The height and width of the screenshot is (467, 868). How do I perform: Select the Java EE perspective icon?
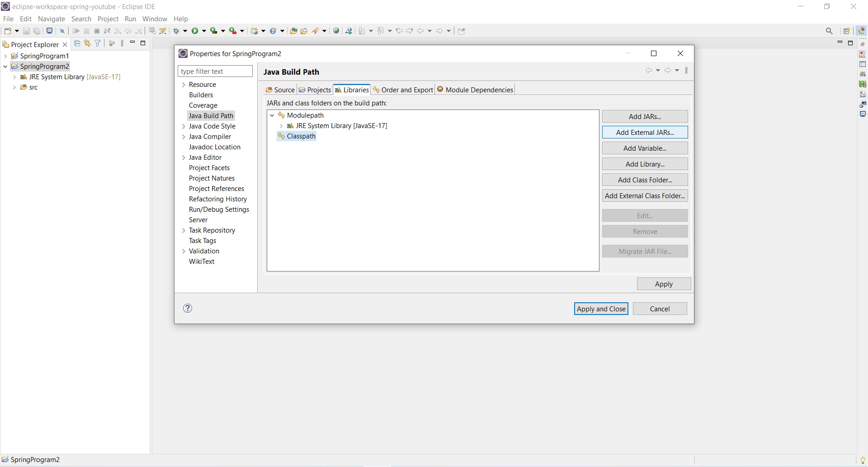point(861,31)
